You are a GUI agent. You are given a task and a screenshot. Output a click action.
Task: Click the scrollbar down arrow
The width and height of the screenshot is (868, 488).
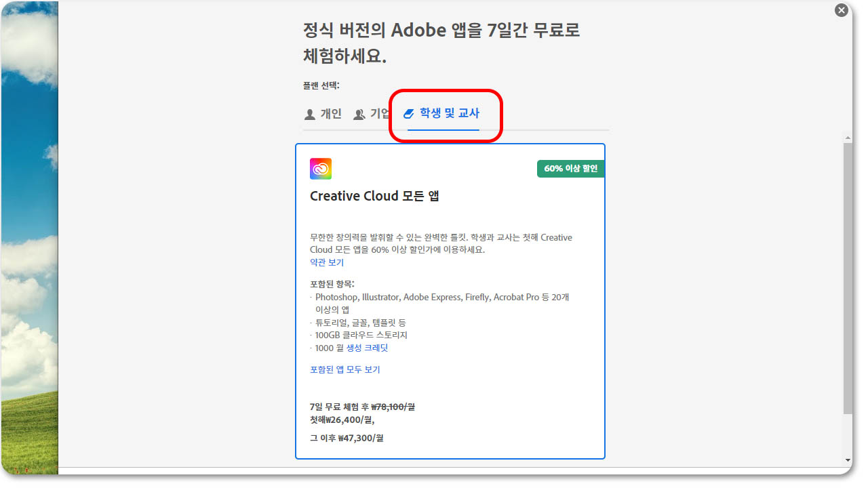[x=848, y=460]
